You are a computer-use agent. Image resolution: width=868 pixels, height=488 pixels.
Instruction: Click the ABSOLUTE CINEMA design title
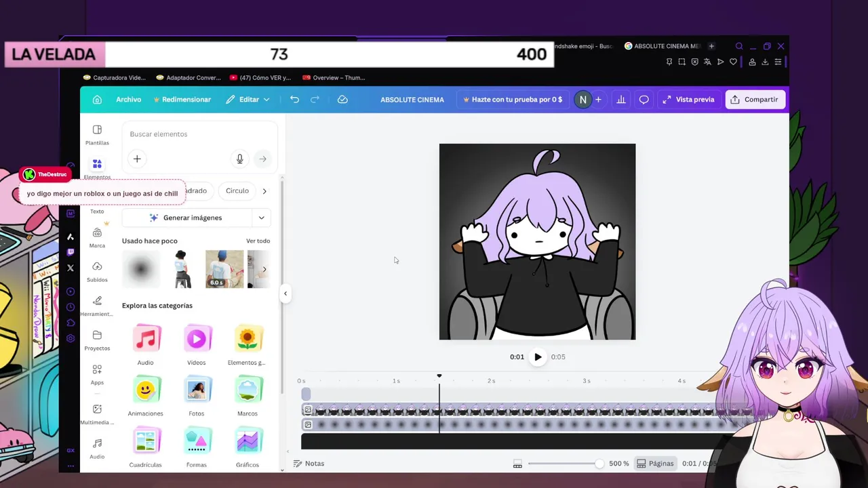click(x=412, y=100)
